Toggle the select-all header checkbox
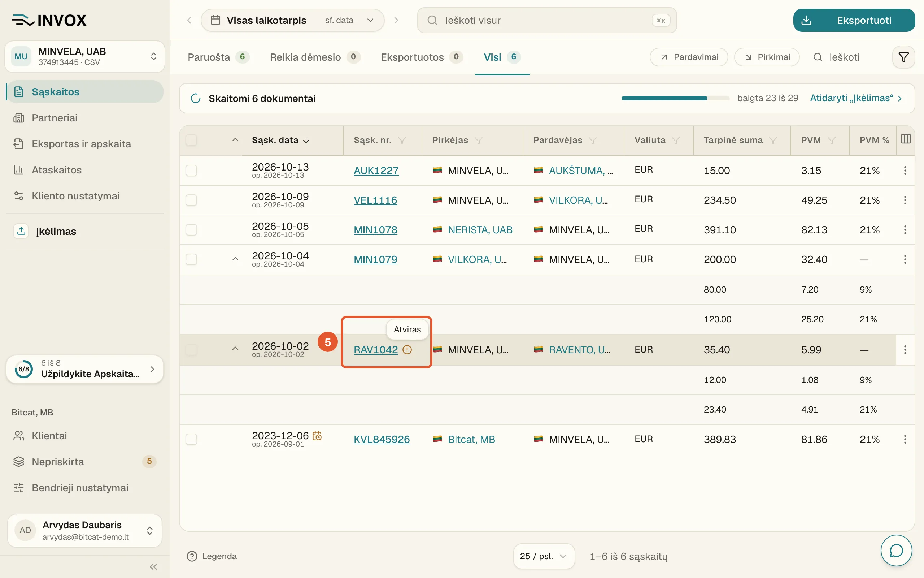Viewport: 924px width, 578px height. pos(191,140)
